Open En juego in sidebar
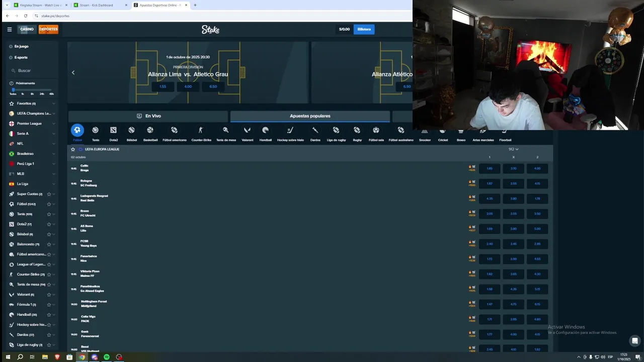Viewport: 644px width, 362px height. (21, 46)
